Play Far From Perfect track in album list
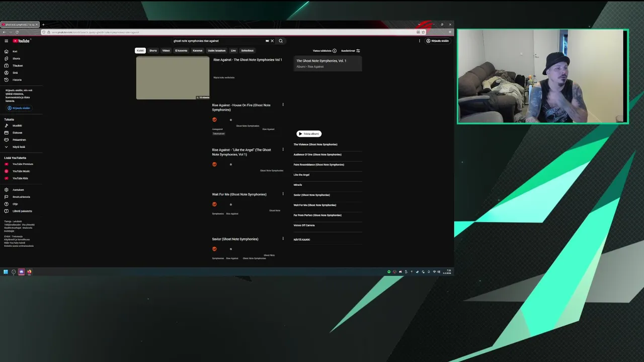The height and width of the screenshot is (362, 644). (x=317, y=215)
